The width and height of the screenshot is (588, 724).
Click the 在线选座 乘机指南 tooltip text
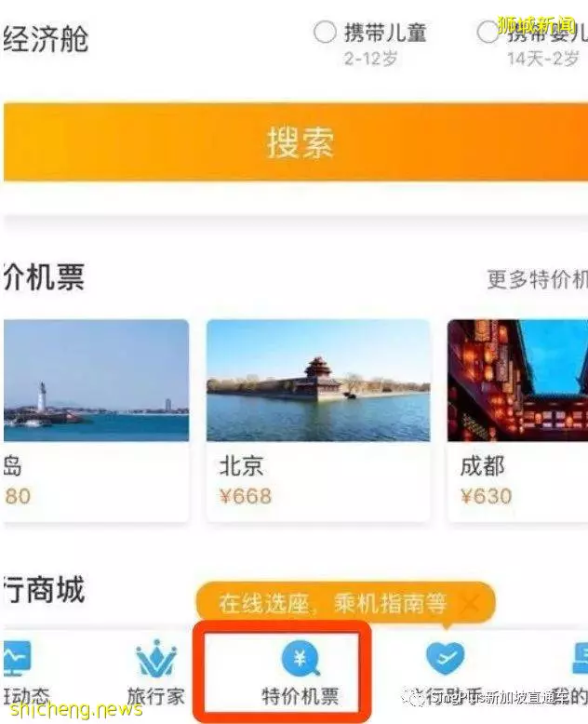pyautogui.click(x=333, y=603)
